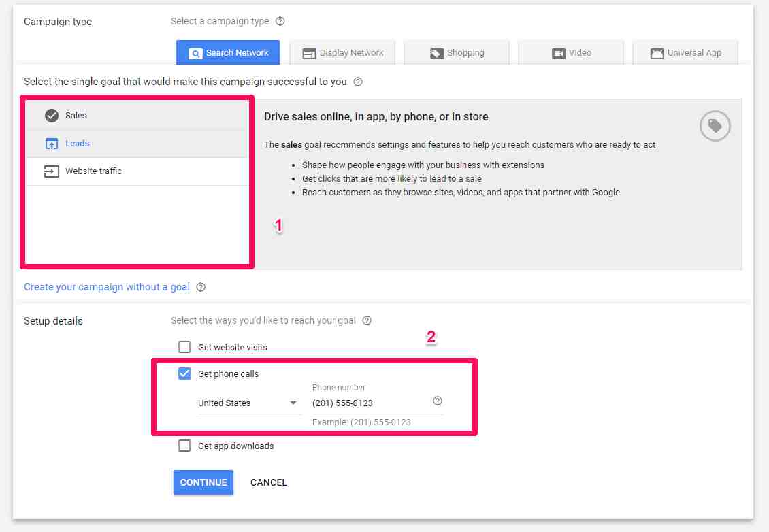Tick the Get app downloads checkbox

pyautogui.click(x=184, y=446)
